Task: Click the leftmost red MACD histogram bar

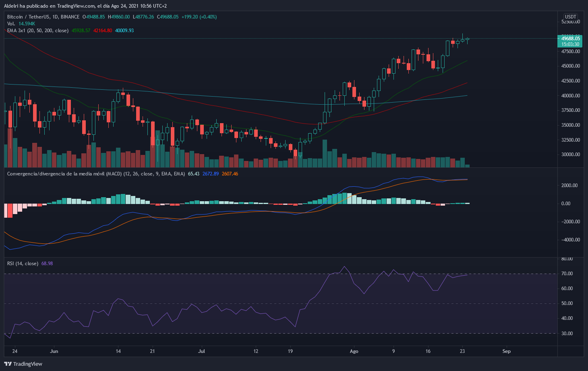Action: coord(6,210)
